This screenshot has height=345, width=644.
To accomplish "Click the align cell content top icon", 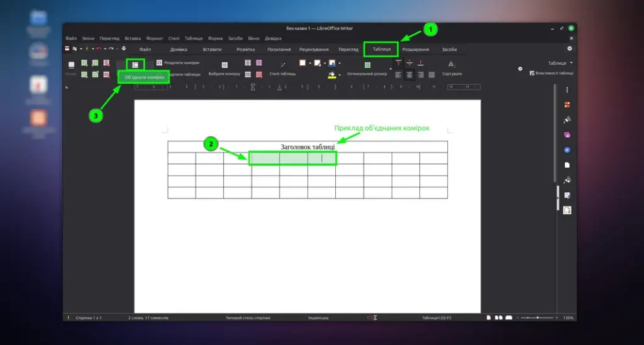I will click(398, 63).
